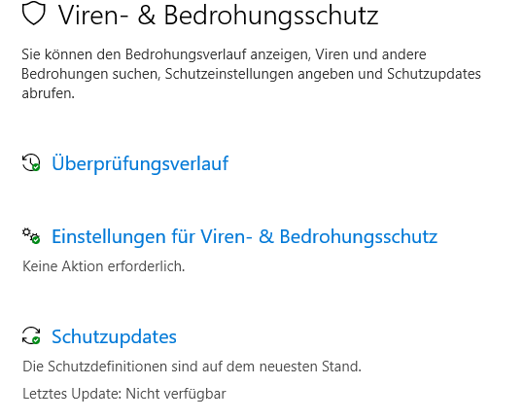
Task: Click the Nicht verfügbar update value
Action: coord(176,394)
